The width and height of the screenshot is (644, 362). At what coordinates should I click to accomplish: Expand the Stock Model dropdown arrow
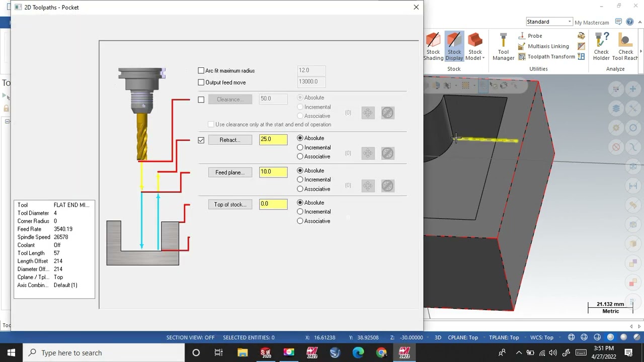click(484, 58)
